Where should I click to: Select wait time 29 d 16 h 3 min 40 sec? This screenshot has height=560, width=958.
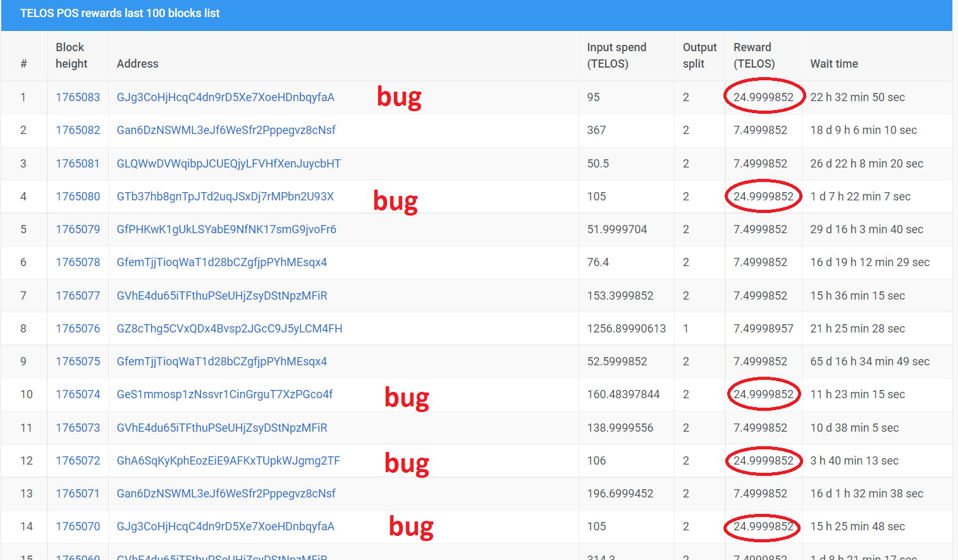(x=867, y=229)
